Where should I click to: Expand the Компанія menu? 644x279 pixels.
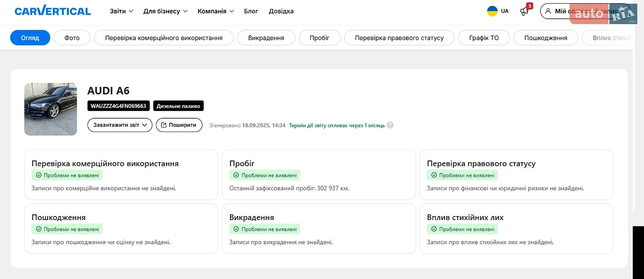pos(216,11)
